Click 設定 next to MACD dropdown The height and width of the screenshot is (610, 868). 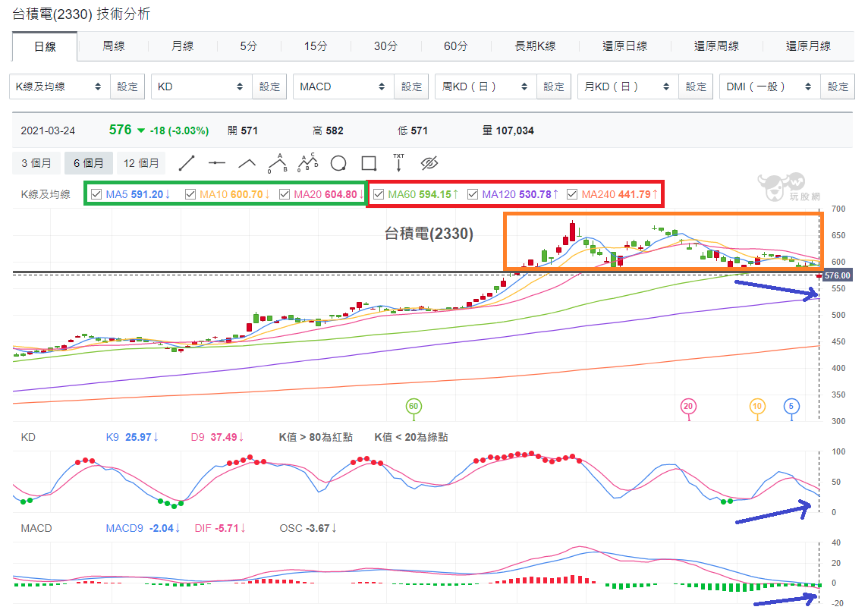click(x=412, y=87)
